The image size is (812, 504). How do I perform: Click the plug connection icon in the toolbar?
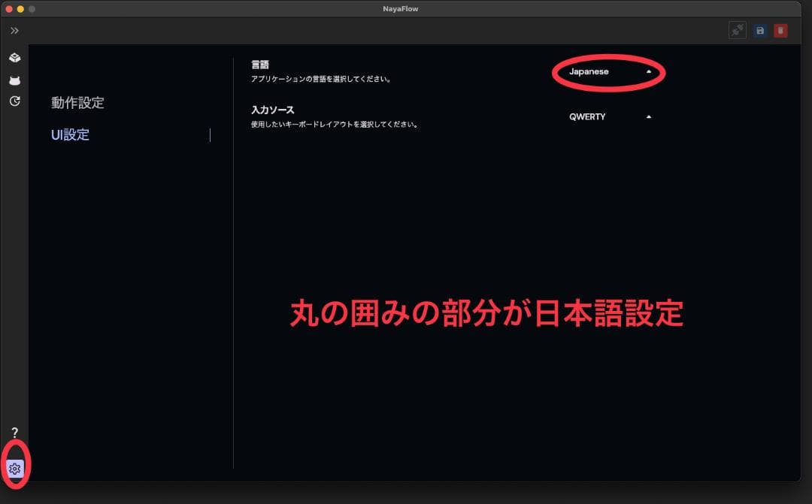738,30
